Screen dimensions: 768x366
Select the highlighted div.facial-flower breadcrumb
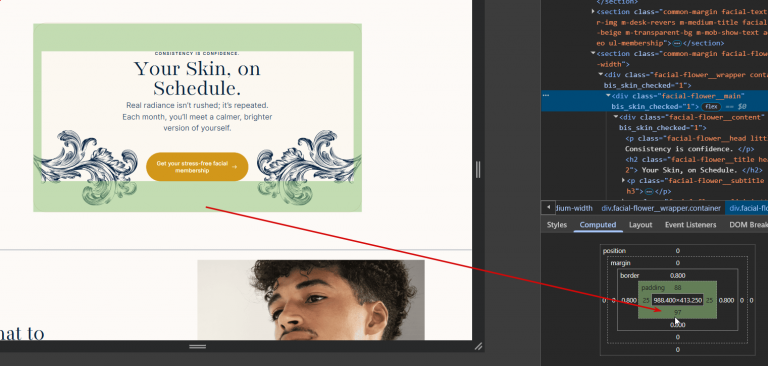click(x=747, y=208)
